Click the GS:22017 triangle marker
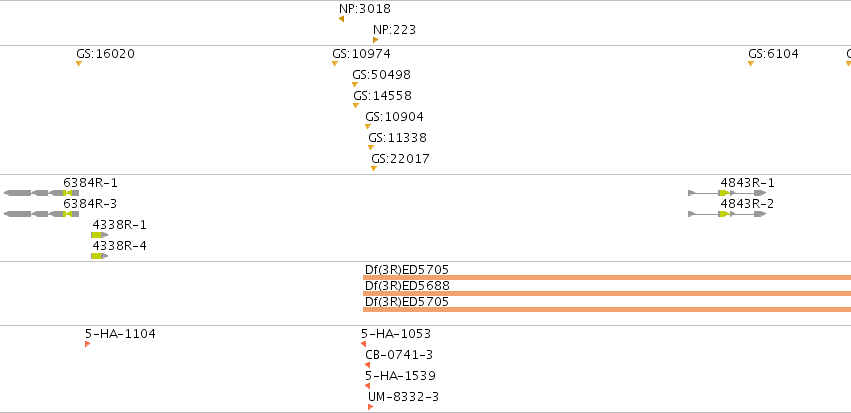 374,169
